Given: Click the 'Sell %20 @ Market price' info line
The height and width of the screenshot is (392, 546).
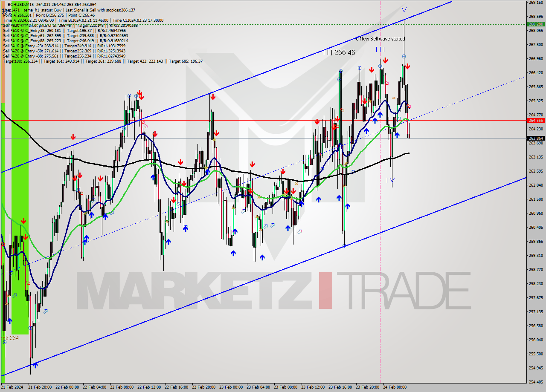Looking at the screenshot, I should click(70, 26).
